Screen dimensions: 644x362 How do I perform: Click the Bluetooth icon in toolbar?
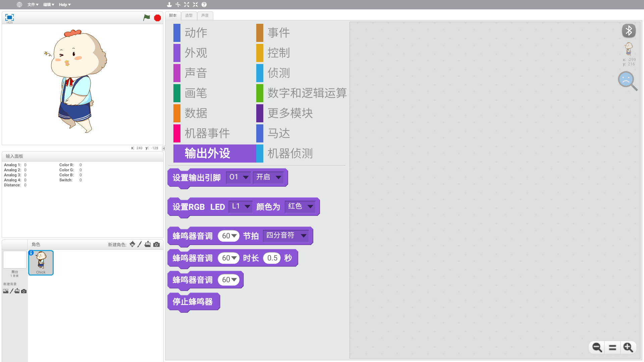click(x=629, y=30)
